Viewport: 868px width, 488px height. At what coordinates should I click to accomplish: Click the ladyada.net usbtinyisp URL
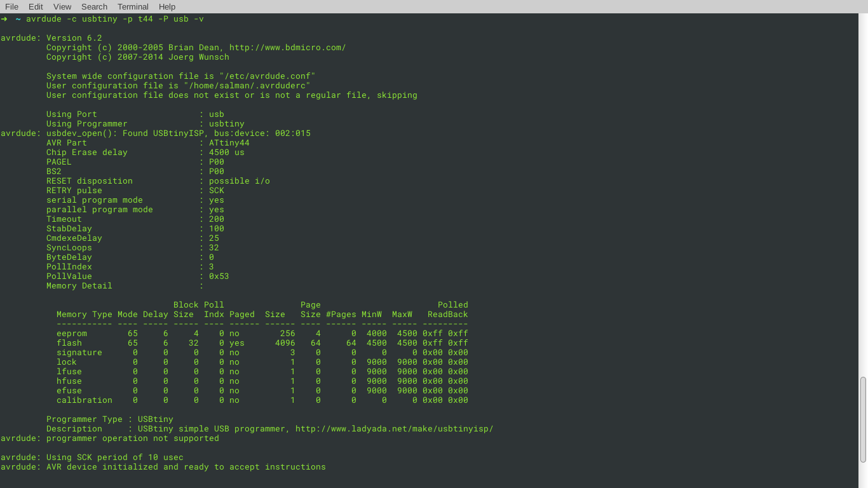click(x=394, y=428)
